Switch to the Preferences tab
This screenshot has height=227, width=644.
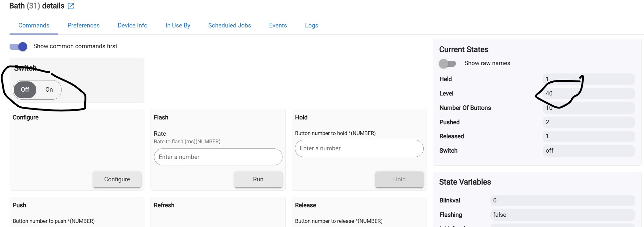point(83,26)
